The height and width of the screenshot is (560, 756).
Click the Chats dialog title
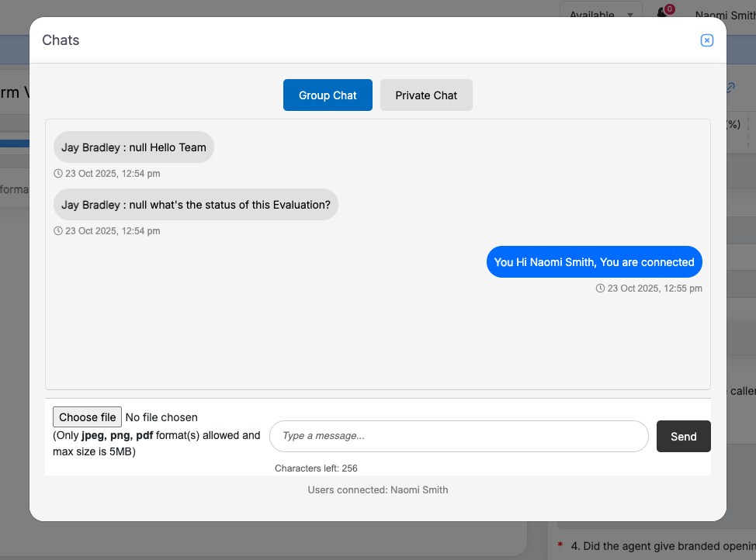point(61,40)
